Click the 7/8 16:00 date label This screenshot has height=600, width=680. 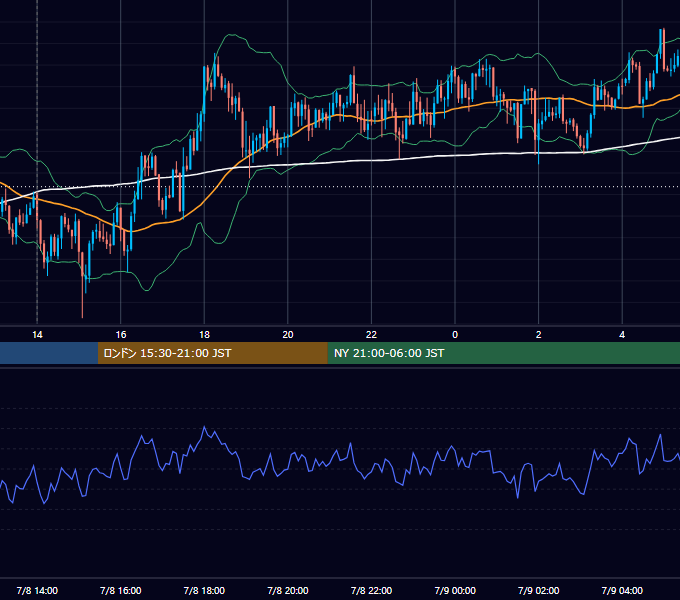(x=121, y=590)
